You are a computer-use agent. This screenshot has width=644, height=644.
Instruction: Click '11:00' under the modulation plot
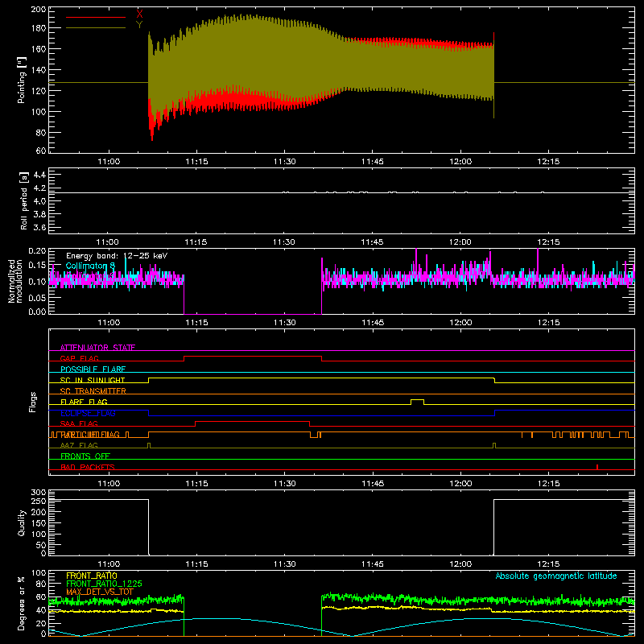109,323
